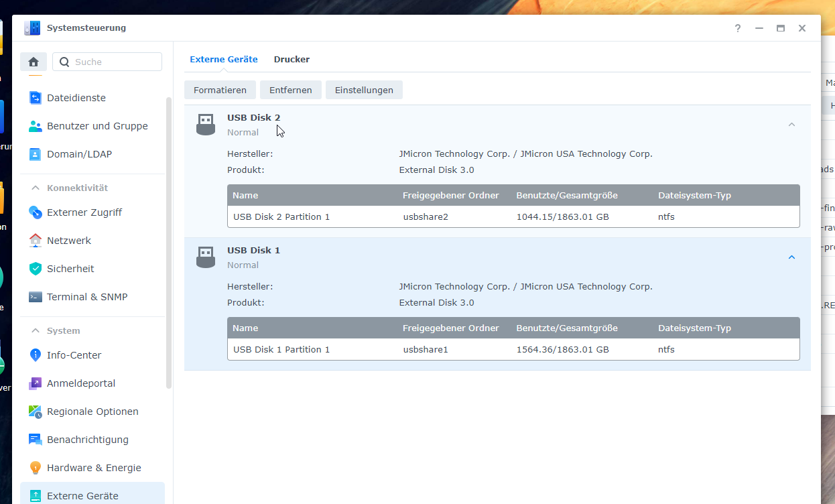Click USB Disk 2 Freigegebener Ordner header

pos(451,196)
